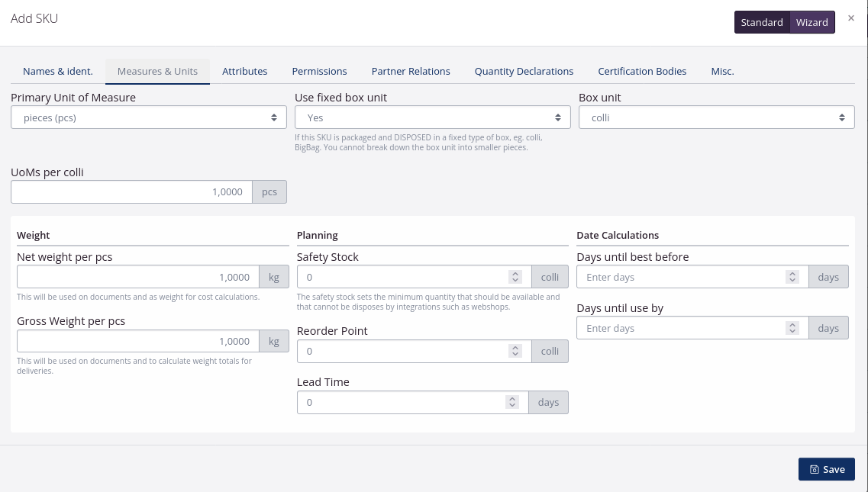Viewport: 868px width, 492px height.
Task: Go to the Permissions tab
Action: (319, 71)
